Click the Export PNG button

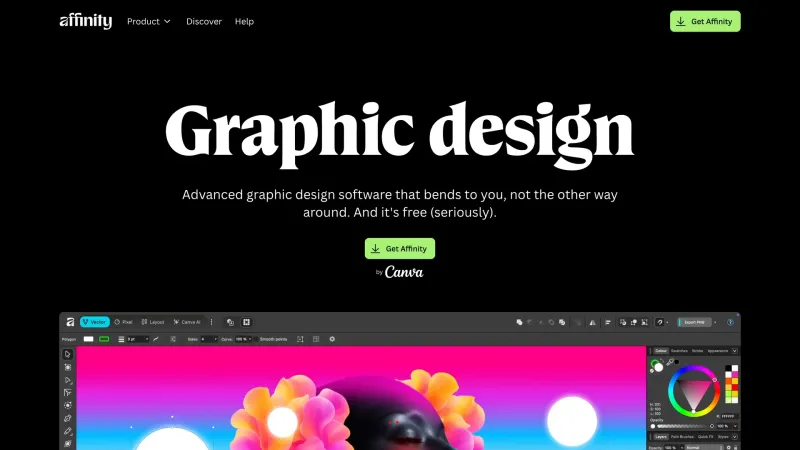click(694, 322)
